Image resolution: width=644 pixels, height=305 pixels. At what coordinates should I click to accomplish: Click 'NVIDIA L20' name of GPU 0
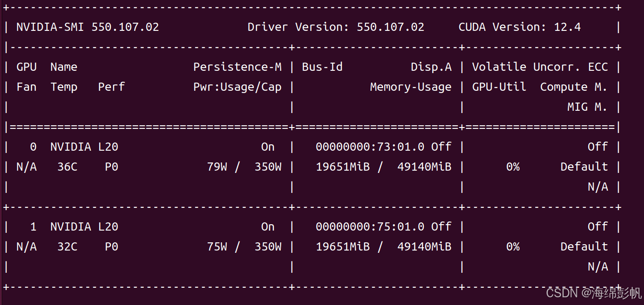click(x=84, y=147)
